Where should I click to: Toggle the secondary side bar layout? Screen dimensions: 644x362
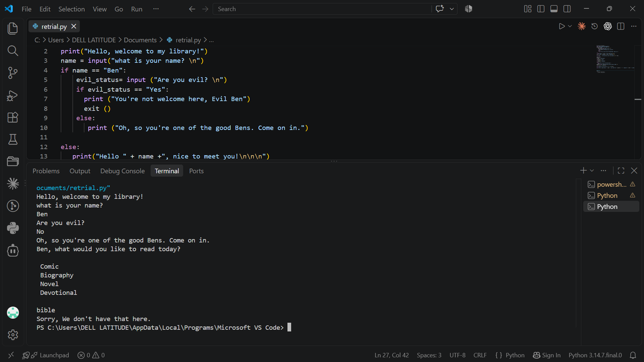(567, 9)
